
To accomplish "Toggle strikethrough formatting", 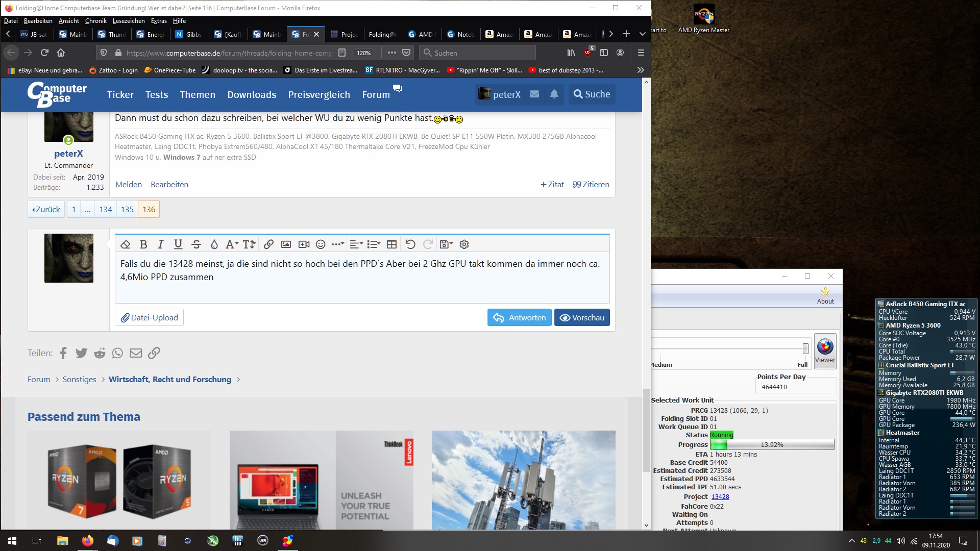I will point(196,244).
